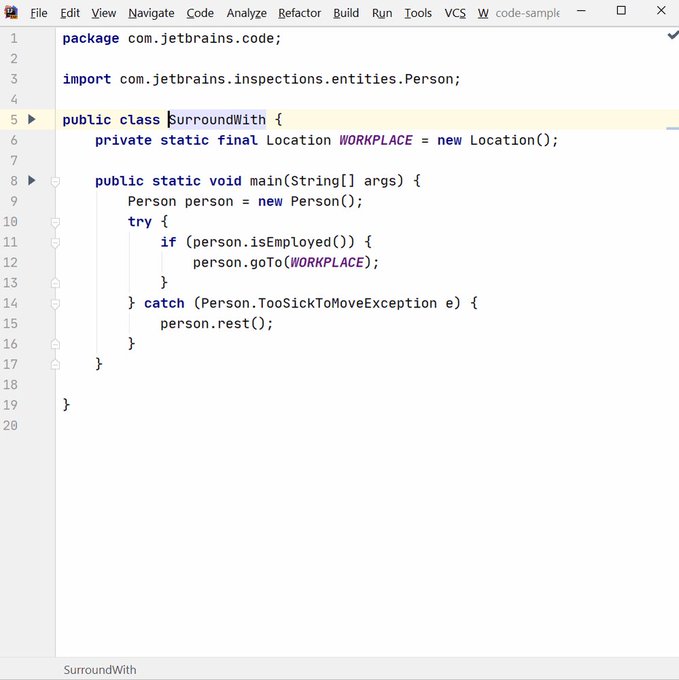Click SurroundWith breadcrumb at bottom
This screenshot has height=680, width=679.
100,670
